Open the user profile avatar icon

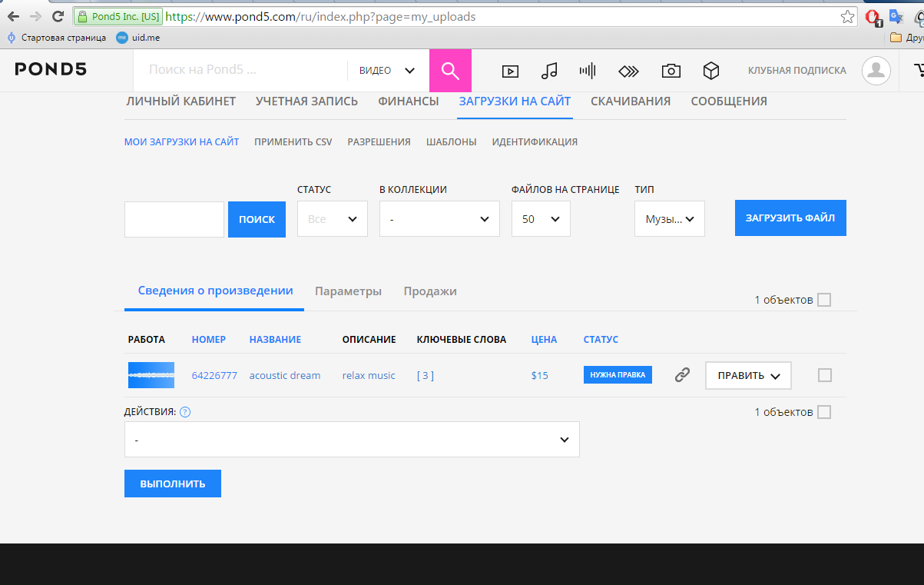click(x=876, y=71)
